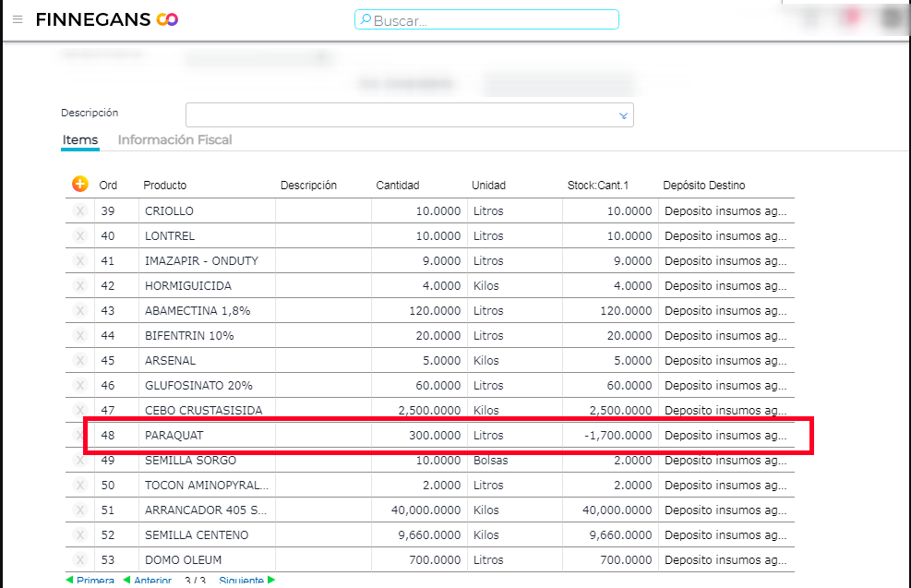
Task: Click the Siguiente pagination link
Action: 242,581
